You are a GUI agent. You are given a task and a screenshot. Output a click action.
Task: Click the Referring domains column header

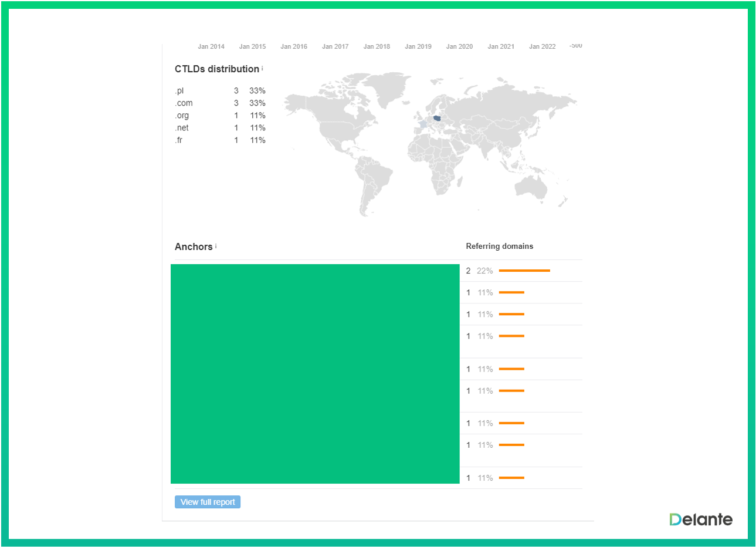point(499,246)
